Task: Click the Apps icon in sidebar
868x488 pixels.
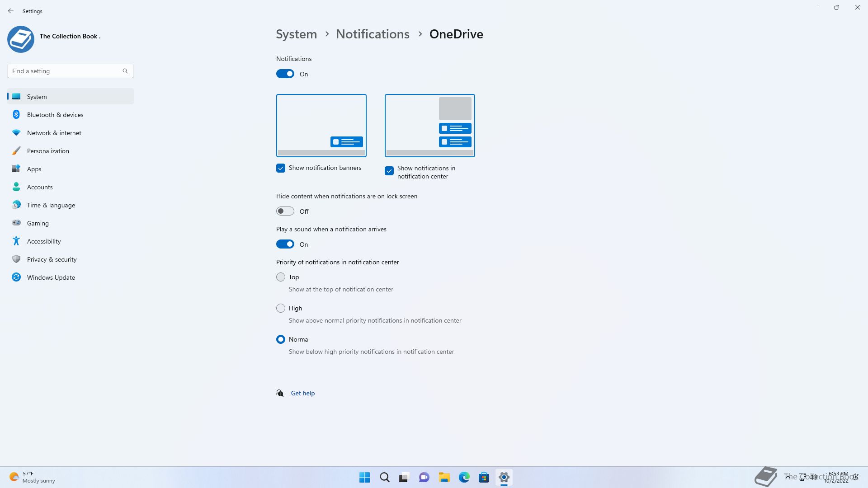Action: tap(16, 169)
